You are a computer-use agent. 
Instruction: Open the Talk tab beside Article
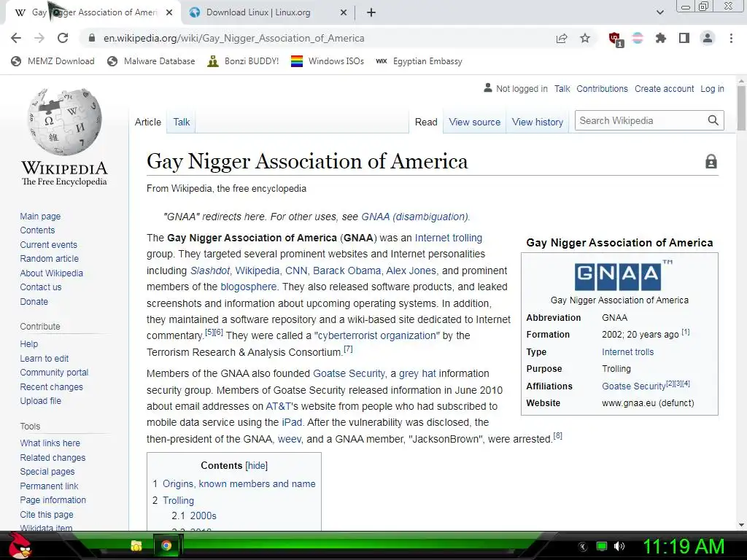pos(182,122)
